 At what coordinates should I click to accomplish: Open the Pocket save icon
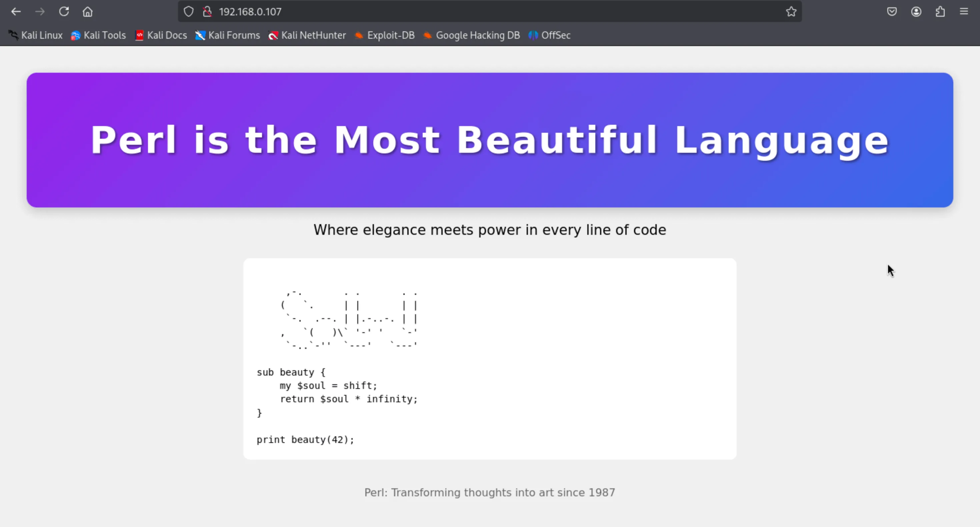[892, 12]
